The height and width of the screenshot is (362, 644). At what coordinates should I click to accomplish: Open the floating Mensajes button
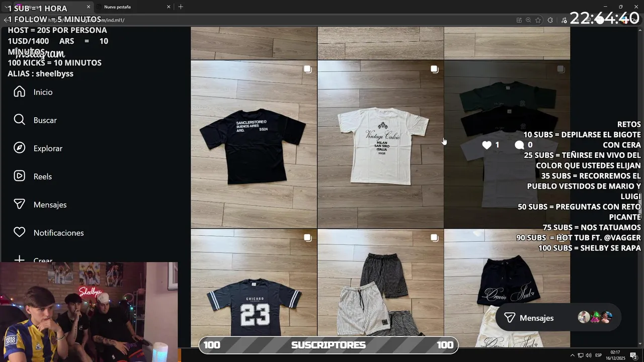558,318
